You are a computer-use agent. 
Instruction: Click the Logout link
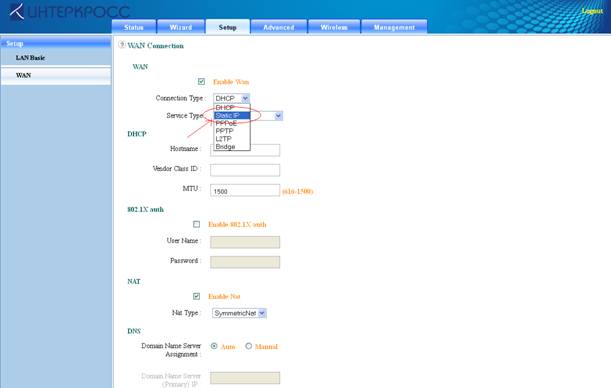tap(592, 11)
